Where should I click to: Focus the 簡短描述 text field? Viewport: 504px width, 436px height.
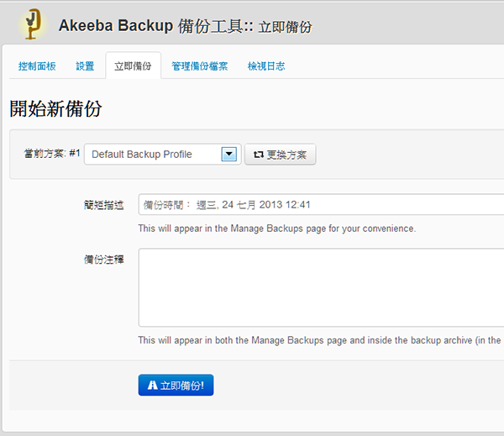pyautogui.click(x=319, y=205)
